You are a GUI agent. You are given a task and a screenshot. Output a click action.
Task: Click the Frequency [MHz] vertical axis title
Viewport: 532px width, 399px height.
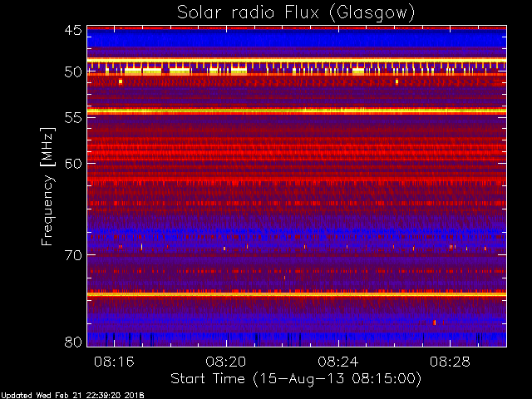click(48, 186)
